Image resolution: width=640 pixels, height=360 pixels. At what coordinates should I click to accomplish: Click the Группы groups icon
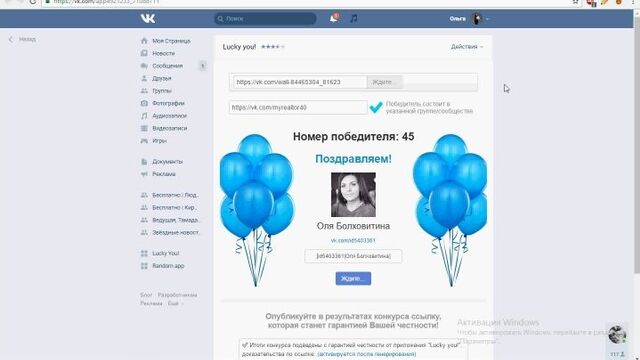(144, 91)
